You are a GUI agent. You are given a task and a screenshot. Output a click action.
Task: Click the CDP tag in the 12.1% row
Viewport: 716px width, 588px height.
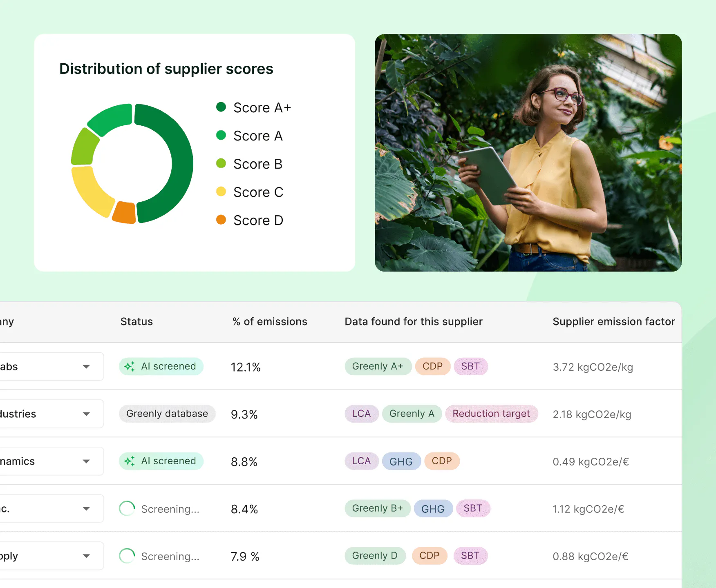coord(433,366)
